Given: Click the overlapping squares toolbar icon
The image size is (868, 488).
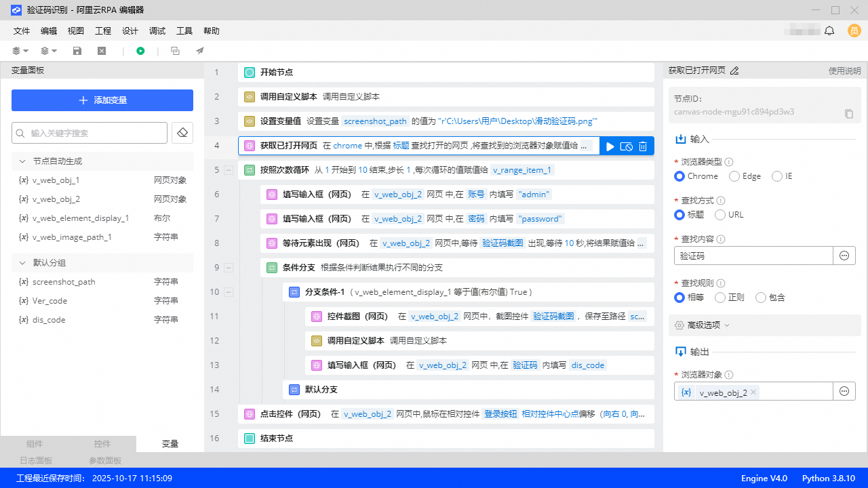Looking at the screenshot, I should 175,51.
